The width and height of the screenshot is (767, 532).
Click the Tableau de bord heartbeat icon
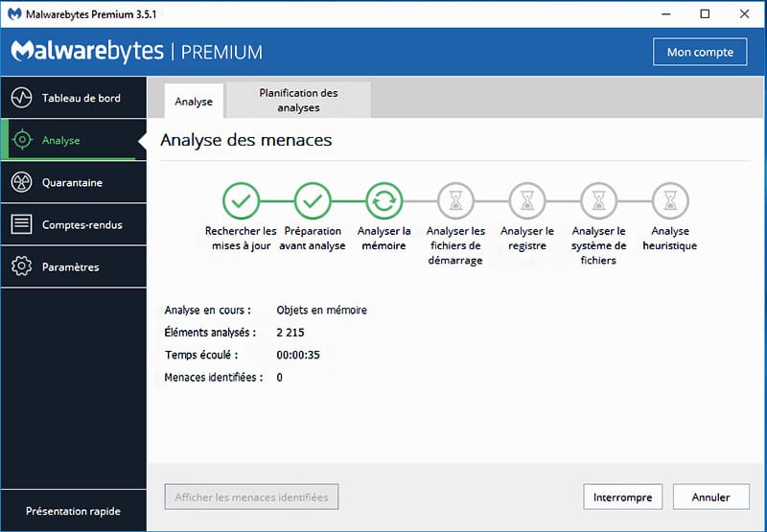tap(21, 98)
